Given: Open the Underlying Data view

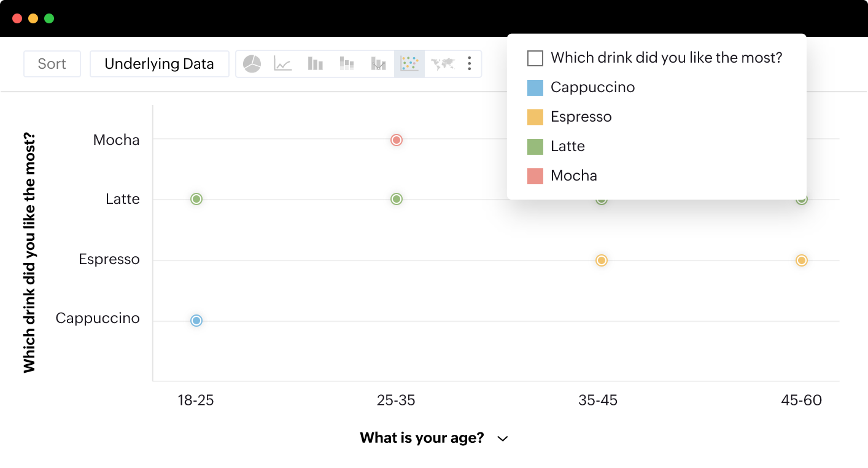Looking at the screenshot, I should [x=160, y=64].
